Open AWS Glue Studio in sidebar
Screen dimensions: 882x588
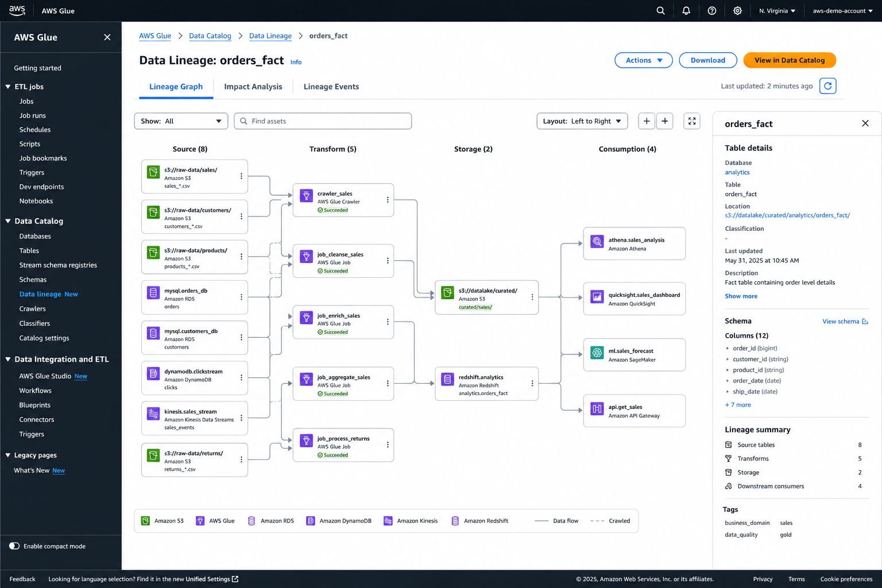(45, 376)
